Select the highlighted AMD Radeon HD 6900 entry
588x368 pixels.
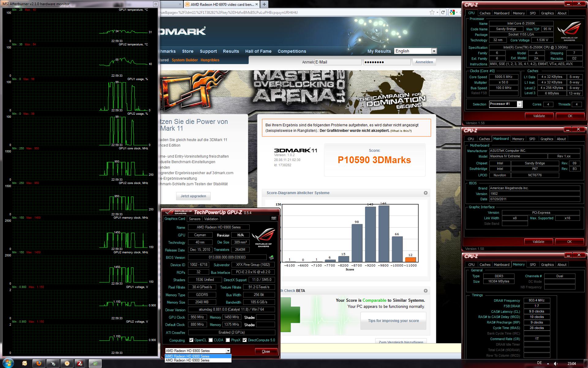[198, 356]
